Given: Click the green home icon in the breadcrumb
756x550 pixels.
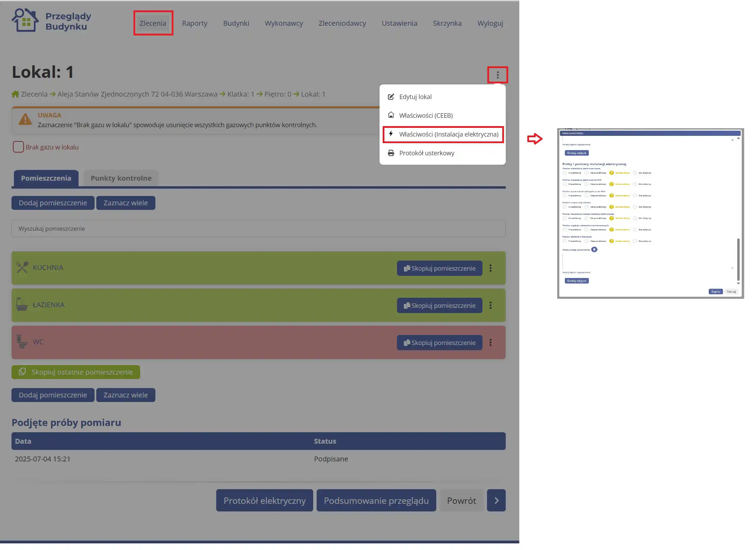Looking at the screenshot, I should pyautogui.click(x=15, y=94).
